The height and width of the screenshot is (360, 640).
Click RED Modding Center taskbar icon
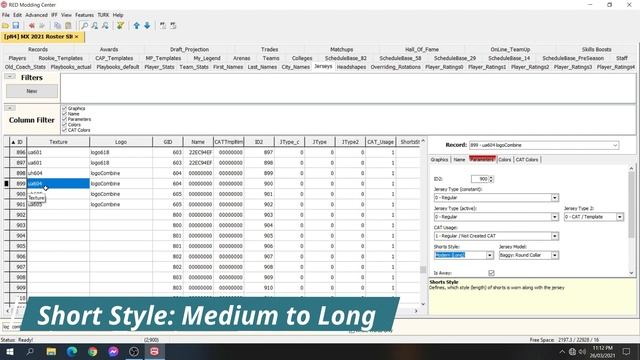click(154, 351)
